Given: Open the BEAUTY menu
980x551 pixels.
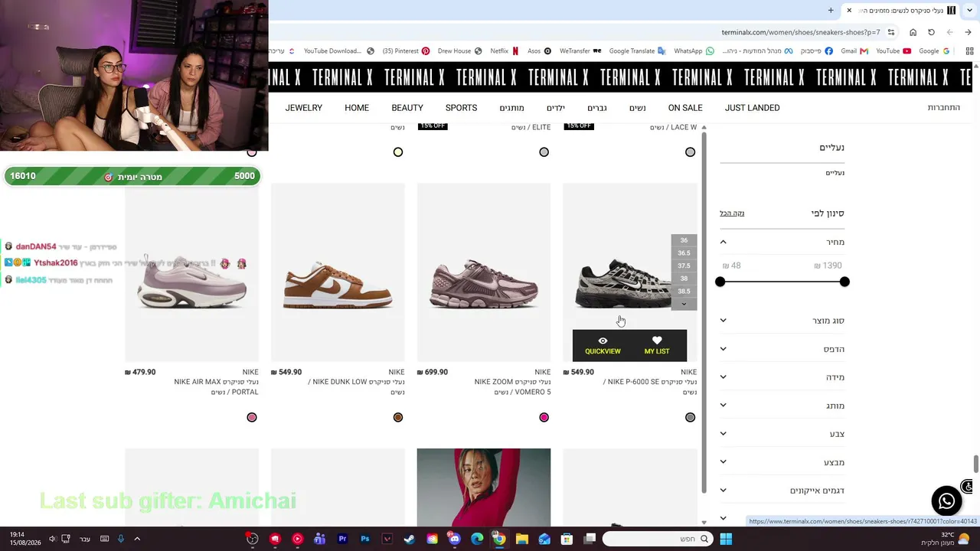Looking at the screenshot, I should pyautogui.click(x=407, y=108).
